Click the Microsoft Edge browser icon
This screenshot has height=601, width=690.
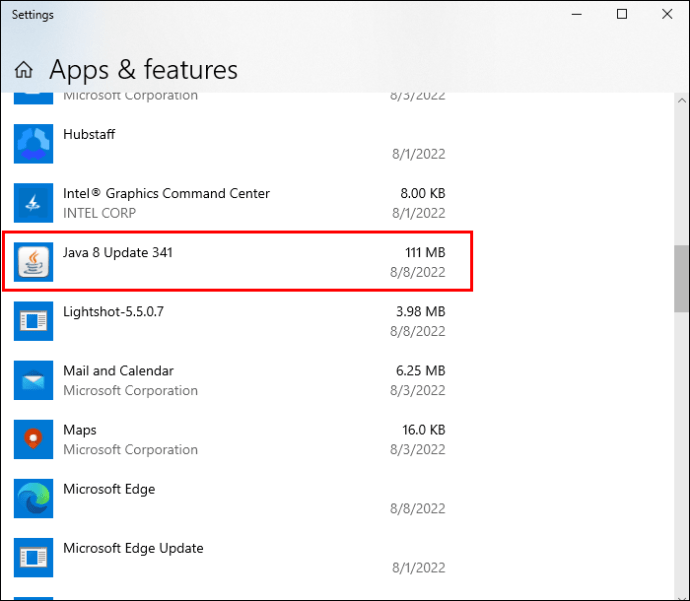(33, 498)
